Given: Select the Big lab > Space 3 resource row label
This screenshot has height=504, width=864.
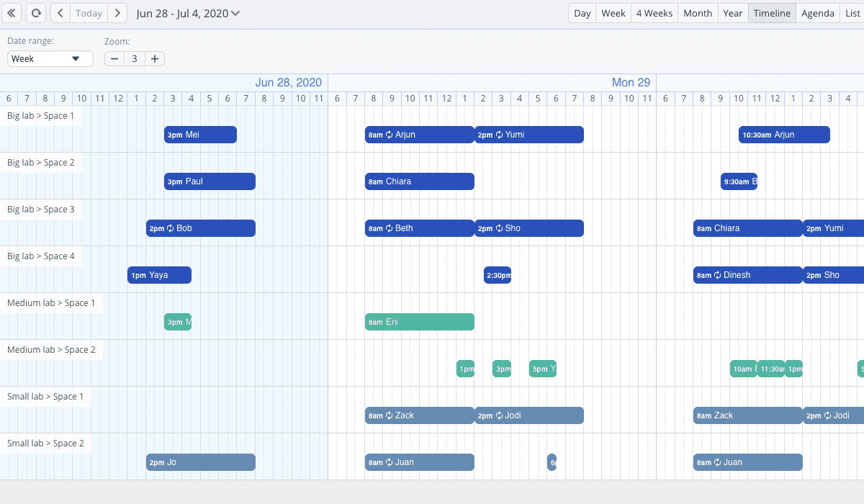Looking at the screenshot, I should point(41,210).
